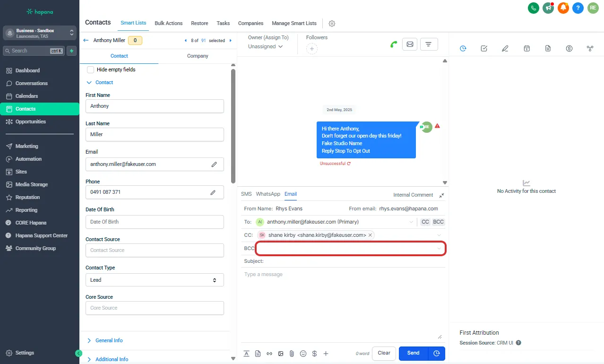Viewport: 604px width, 364px height.
Task: Check the Hide empty fields checkbox
Action: (x=91, y=70)
